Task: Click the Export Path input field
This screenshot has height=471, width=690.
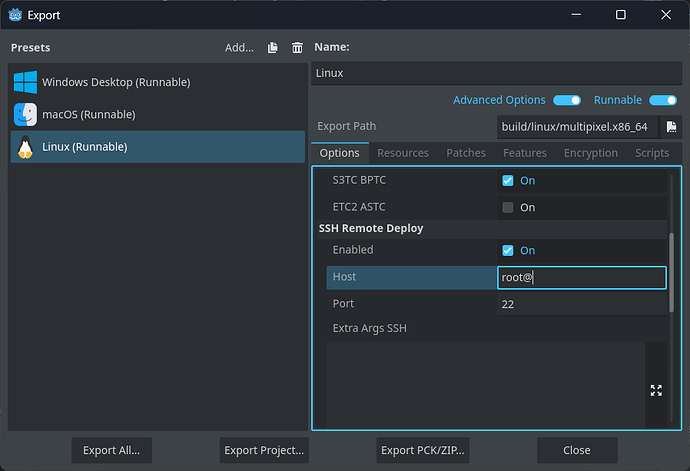Action: [578, 127]
